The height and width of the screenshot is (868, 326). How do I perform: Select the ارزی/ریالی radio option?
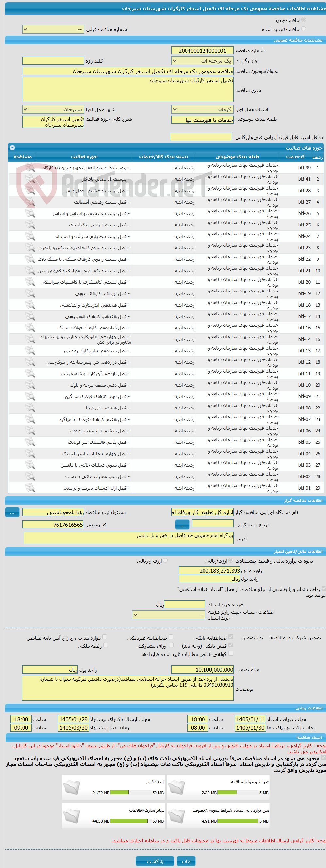pos(231,561)
